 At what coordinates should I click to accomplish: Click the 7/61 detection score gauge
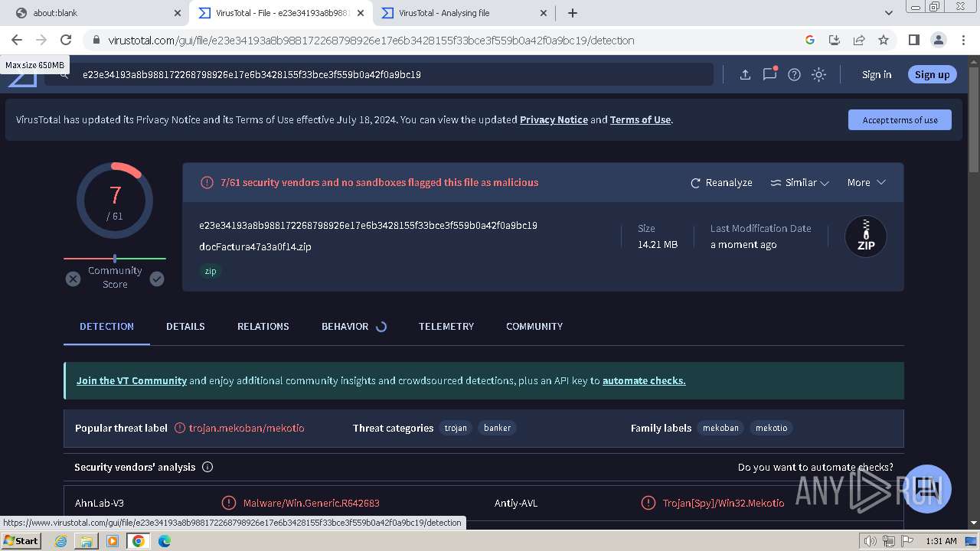pyautogui.click(x=115, y=201)
